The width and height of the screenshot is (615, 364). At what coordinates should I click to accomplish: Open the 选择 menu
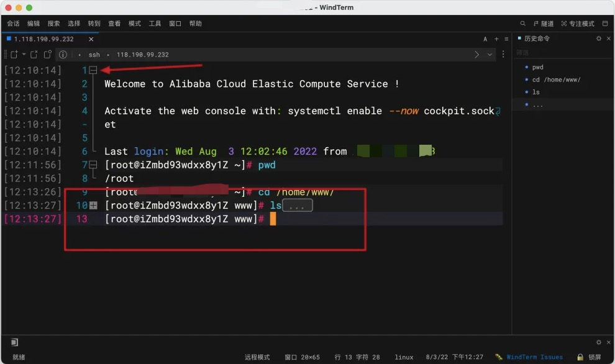pos(74,24)
